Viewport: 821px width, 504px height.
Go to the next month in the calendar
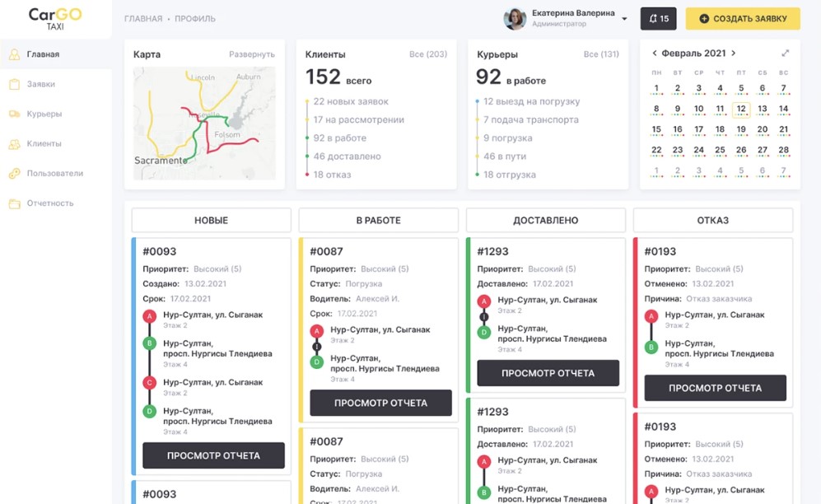pyautogui.click(x=734, y=53)
